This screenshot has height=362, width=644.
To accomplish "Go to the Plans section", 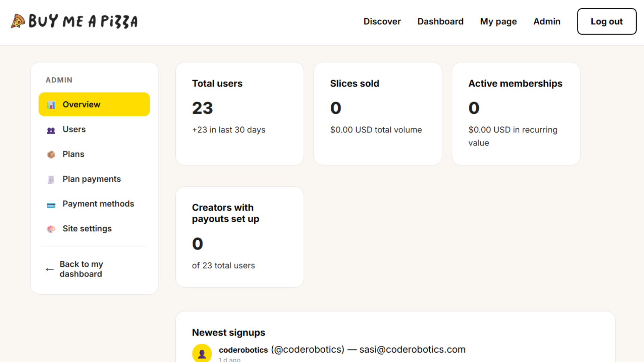I will (x=94, y=154).
